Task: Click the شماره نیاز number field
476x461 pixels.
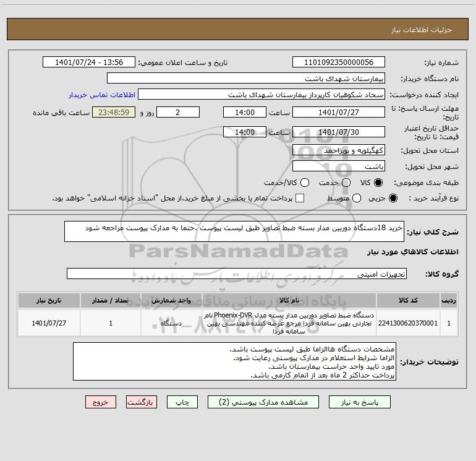Action: 339,62
